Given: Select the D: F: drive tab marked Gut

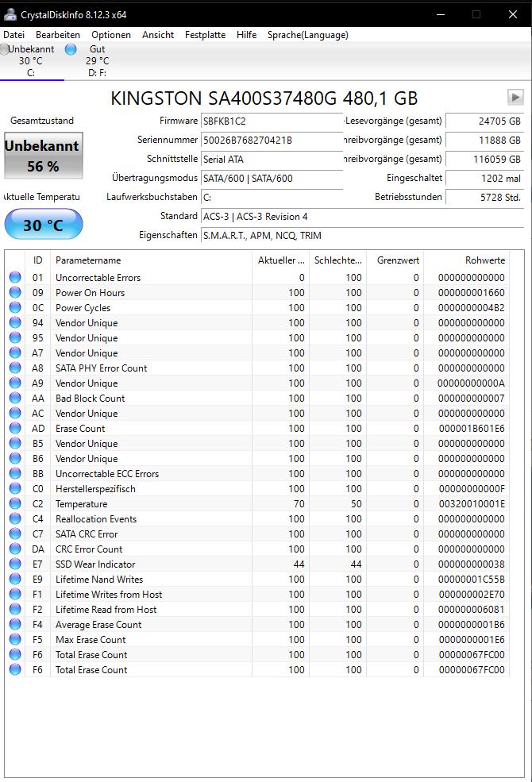Looking at the screenshot, I should (x=97, y=61).
